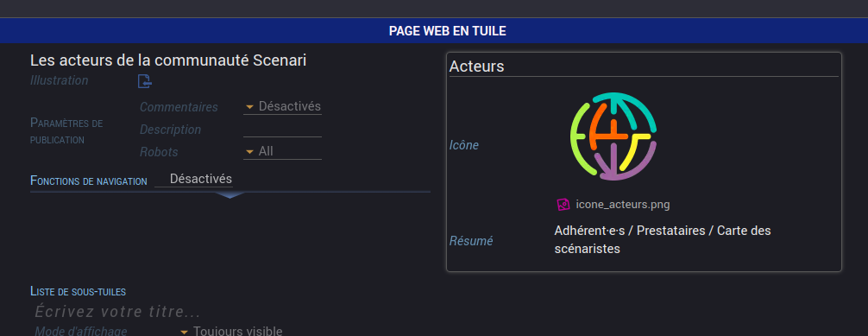Click the Icône field label

[464, 146]
